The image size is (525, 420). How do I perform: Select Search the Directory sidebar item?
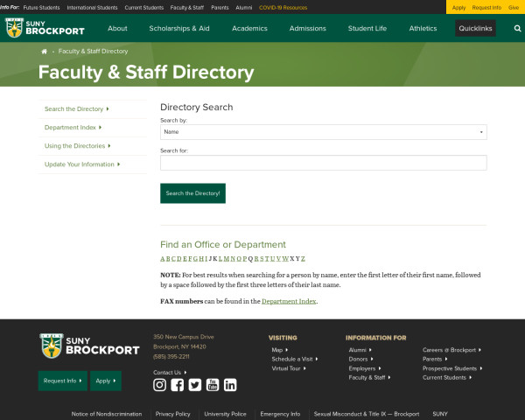point(77,108)
